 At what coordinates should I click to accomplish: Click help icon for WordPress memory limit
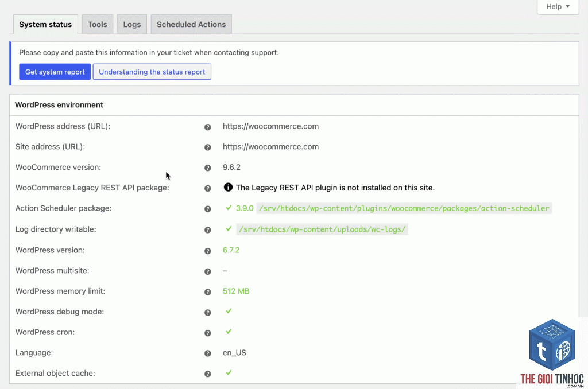click(x=207, y=292)
